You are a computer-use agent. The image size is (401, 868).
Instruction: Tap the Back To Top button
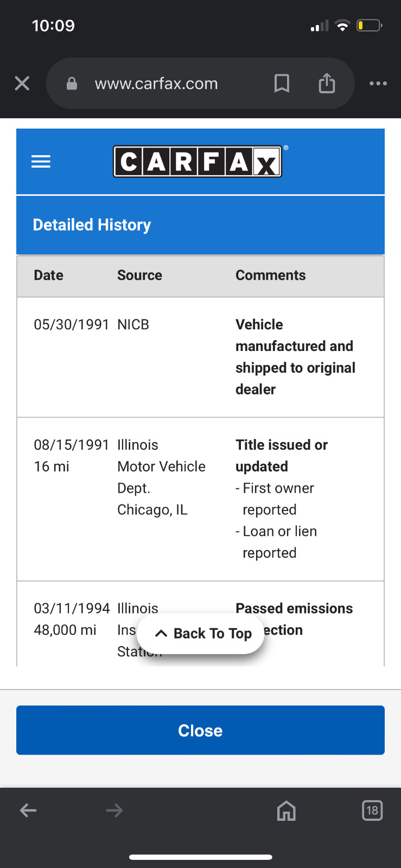[x=201, y=634]
